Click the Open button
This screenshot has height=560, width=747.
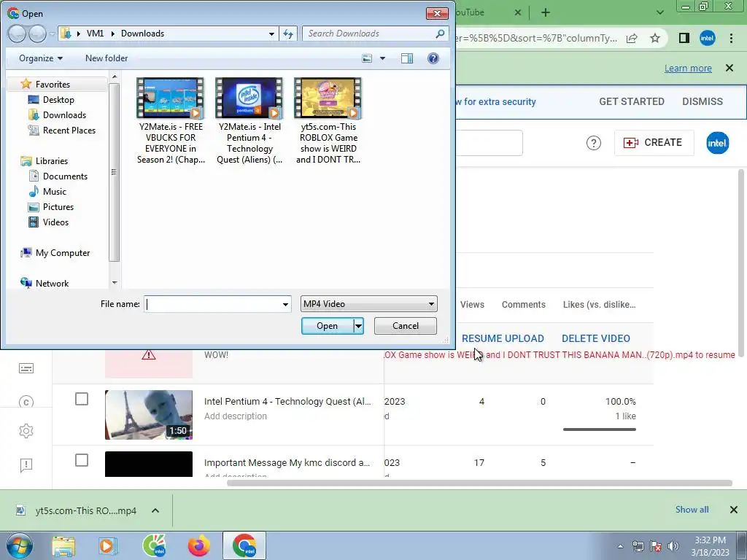pos(328,326)
